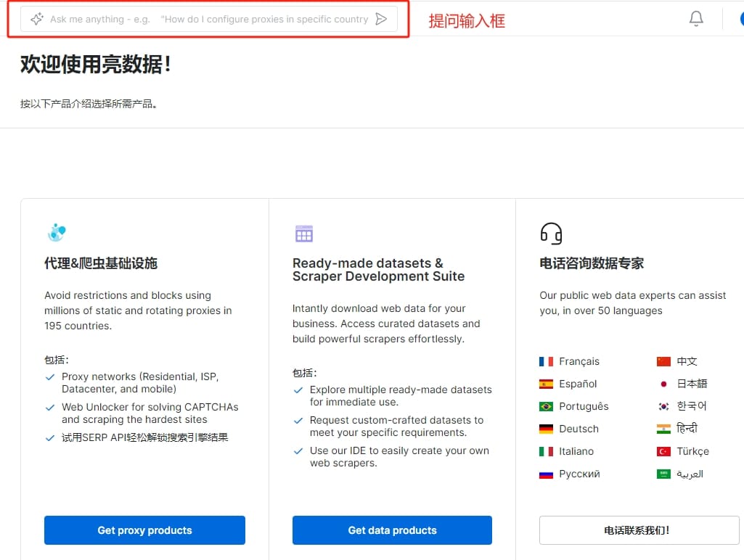Open the notifications bell
744x560 pixels.
[696, 18]
